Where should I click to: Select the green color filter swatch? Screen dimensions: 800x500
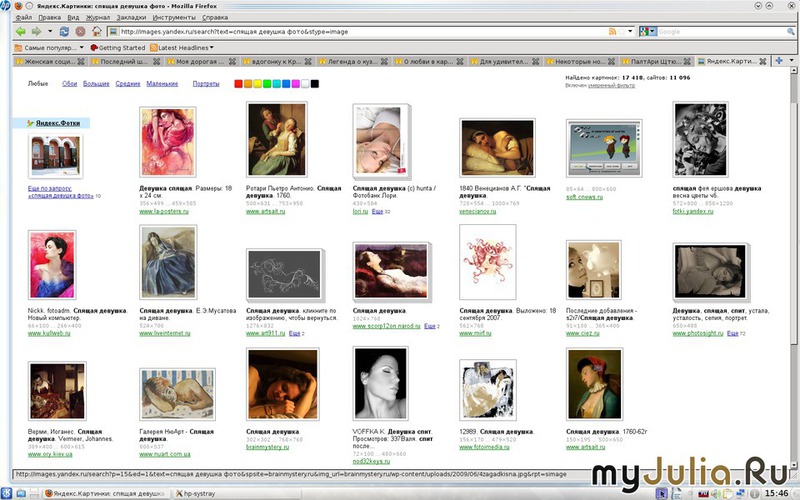(267, 84)
